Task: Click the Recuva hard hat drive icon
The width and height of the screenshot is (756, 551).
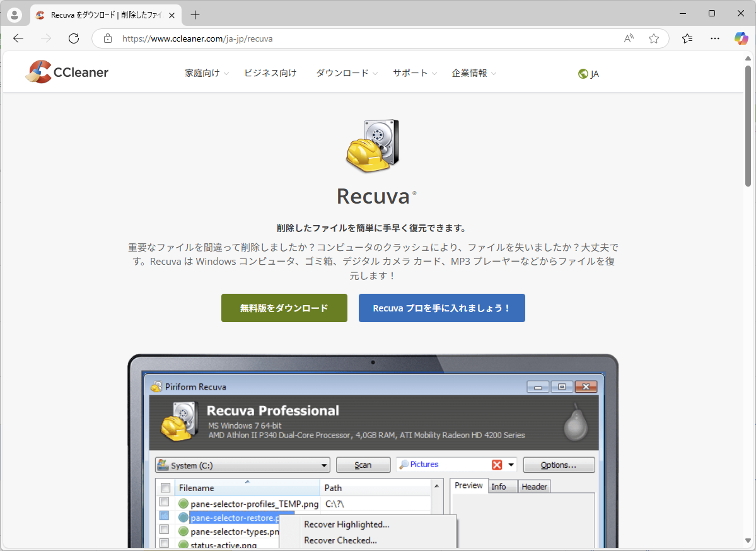Action: pos(373,146)
